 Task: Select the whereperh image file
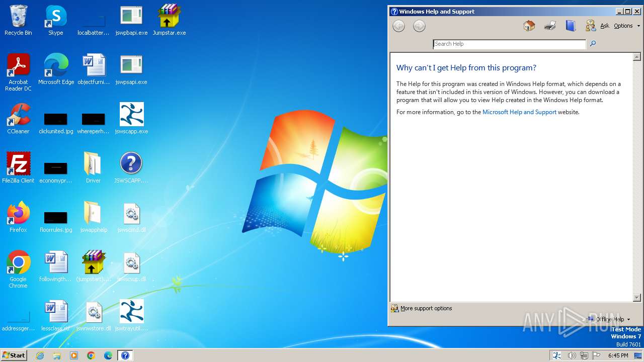(x=94, y=123)
